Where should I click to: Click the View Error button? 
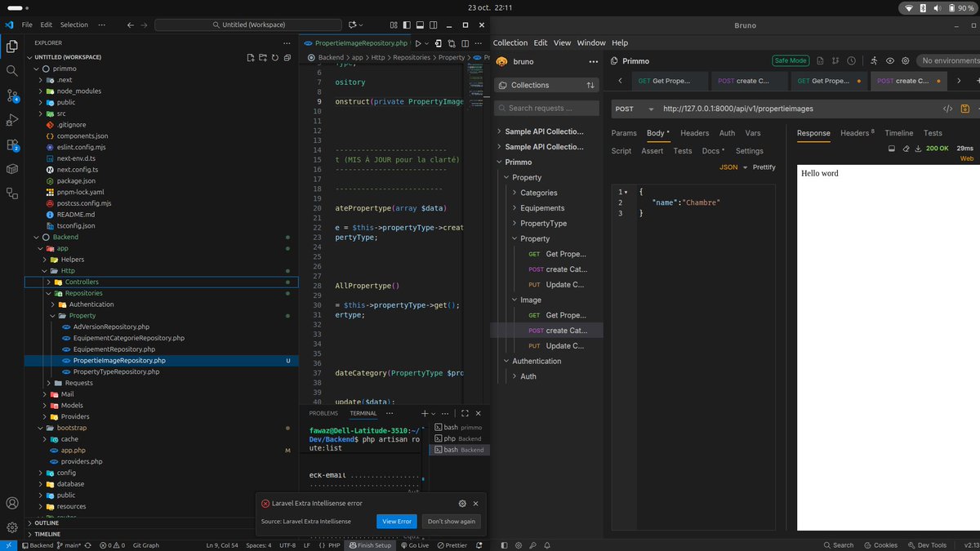coord(397,522)
